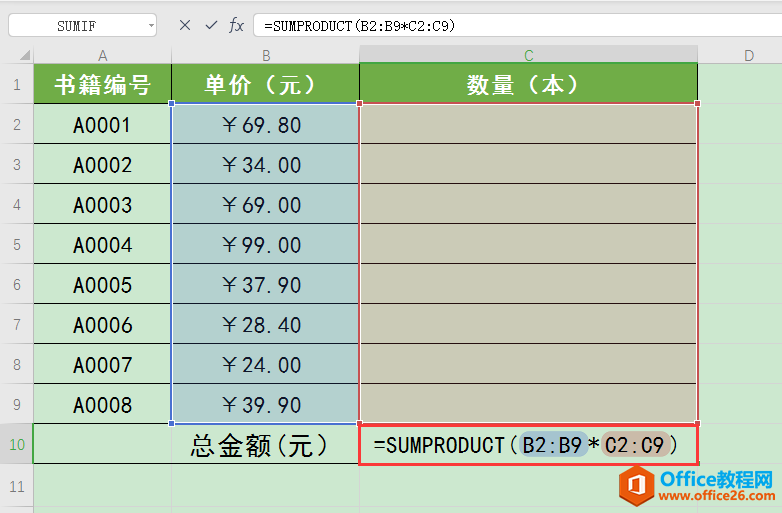Confirm formula with the checkmark icon

point(211,25)
